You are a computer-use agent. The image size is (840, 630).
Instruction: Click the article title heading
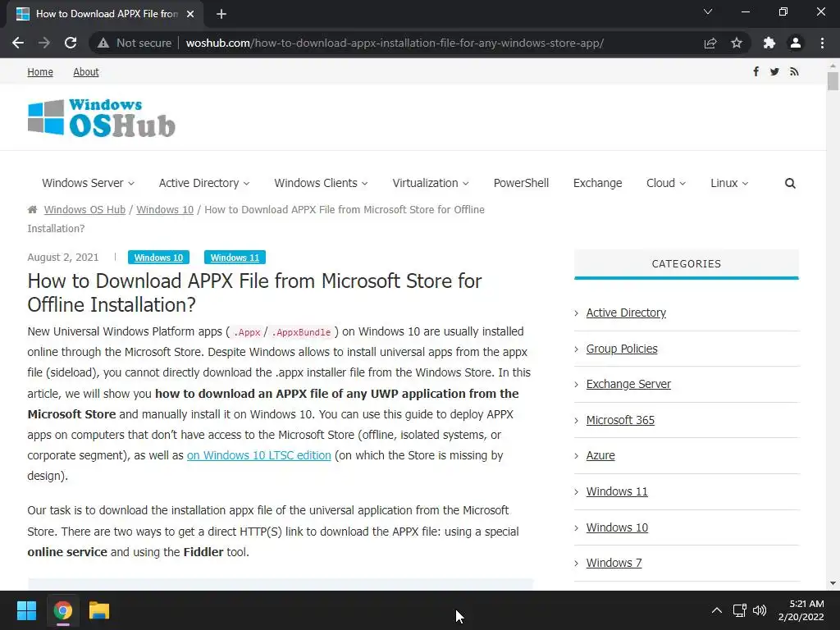[x=254, y=293]
